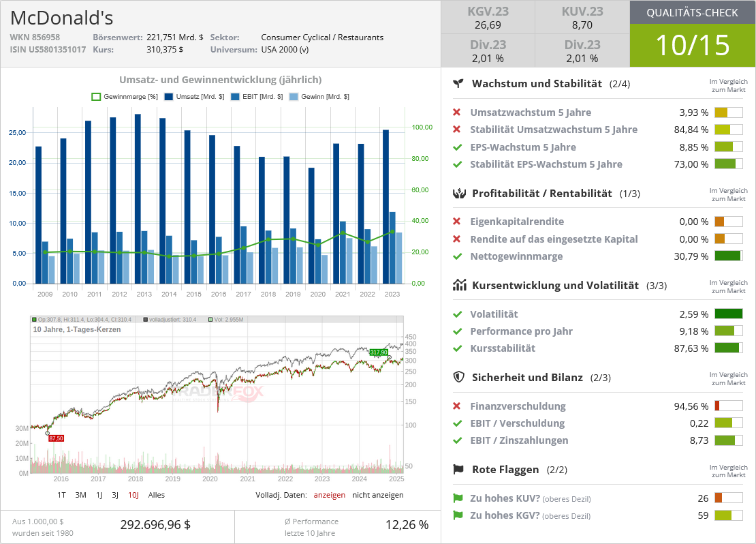
Task: Select the 3J chart time range
Action: [115, 495]
